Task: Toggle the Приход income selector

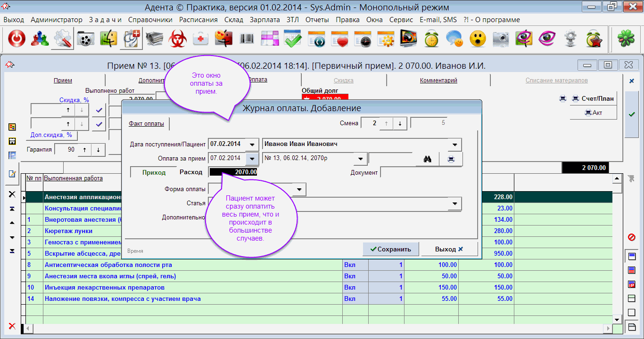Action: [x=154, y=173]
